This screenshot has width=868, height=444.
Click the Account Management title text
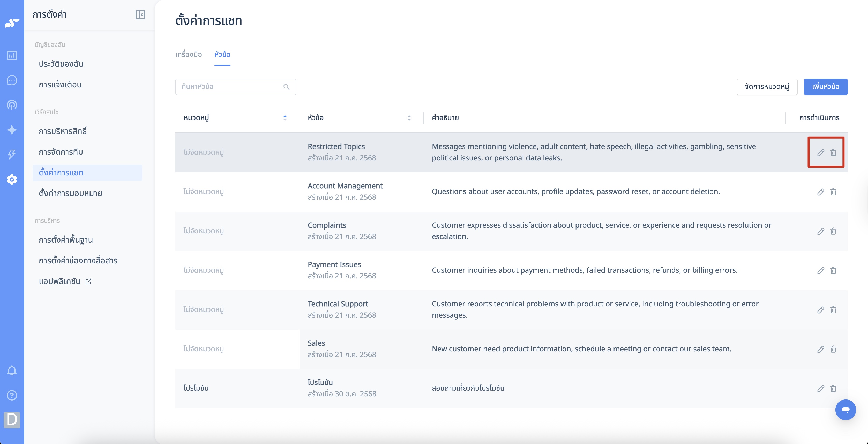345,186
